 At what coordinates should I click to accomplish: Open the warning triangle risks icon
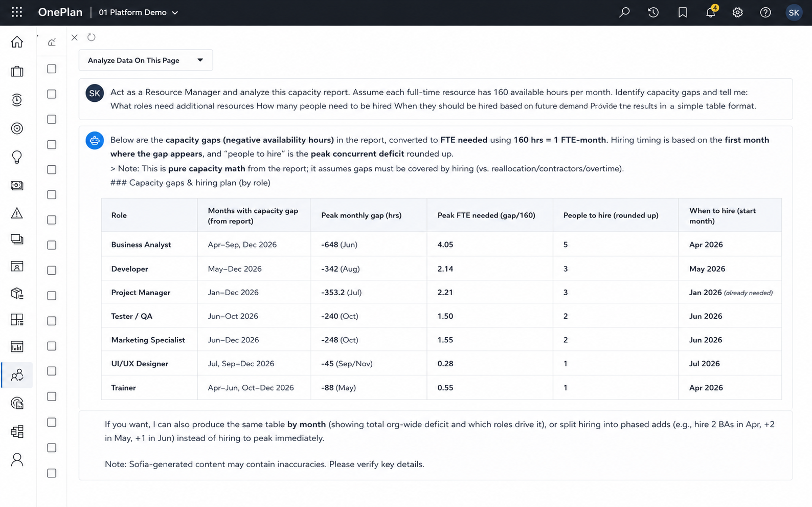pyautogui.click(x=17, y=213)
